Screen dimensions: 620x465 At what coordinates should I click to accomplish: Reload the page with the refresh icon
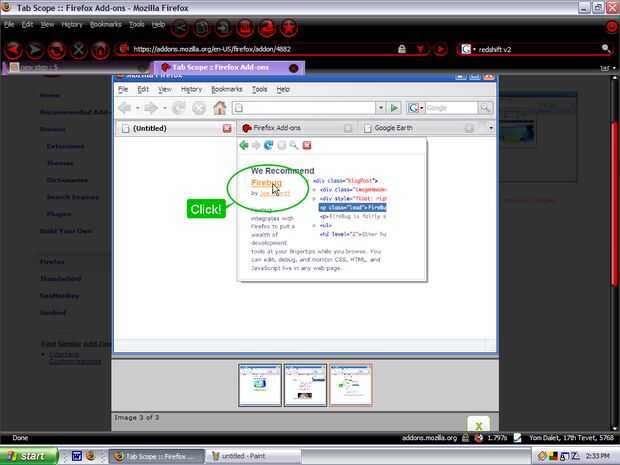[x=57, y=50]
